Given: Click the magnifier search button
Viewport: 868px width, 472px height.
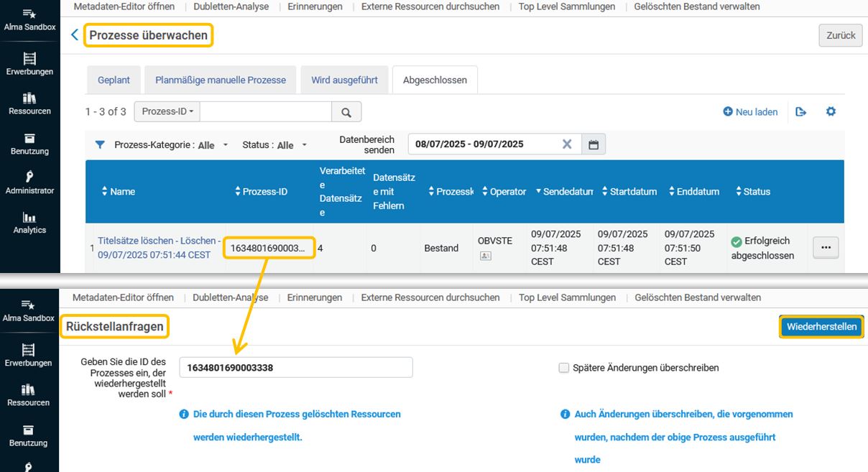Looking at the screenshot, I should pyautogui.click(x=346, y=112).
